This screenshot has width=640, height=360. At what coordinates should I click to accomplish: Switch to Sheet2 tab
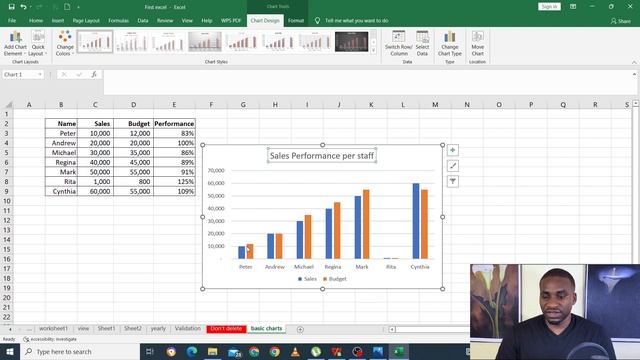coord(133,329)
